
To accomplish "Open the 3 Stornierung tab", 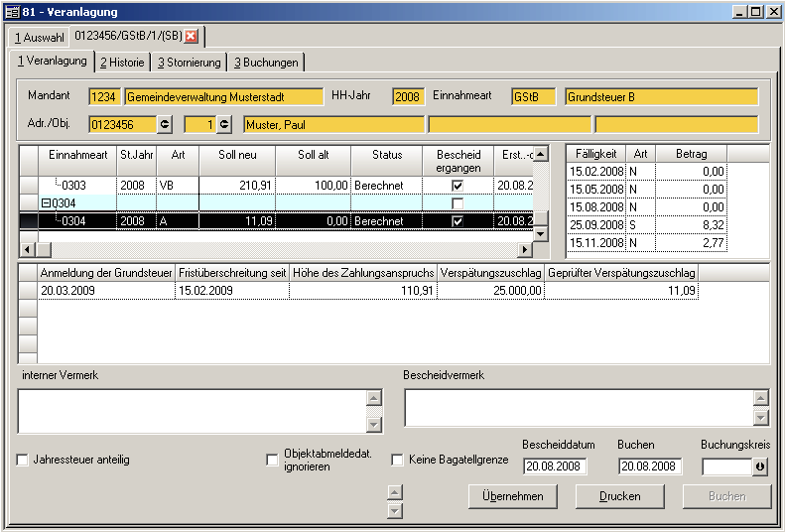I will tap(189, 63).
